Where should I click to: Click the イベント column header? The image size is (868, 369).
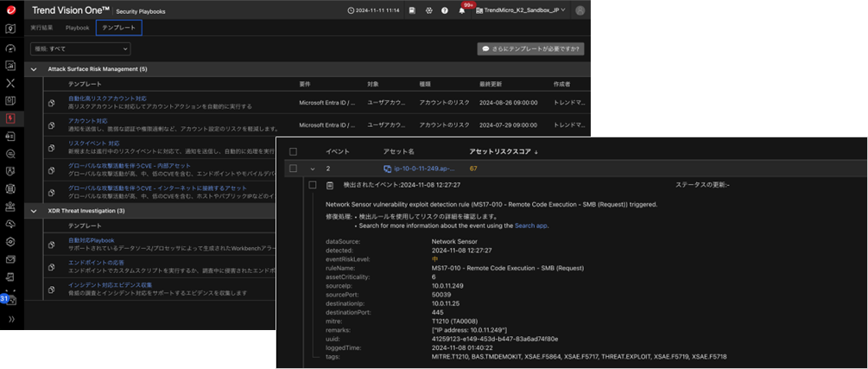[337, 151]
